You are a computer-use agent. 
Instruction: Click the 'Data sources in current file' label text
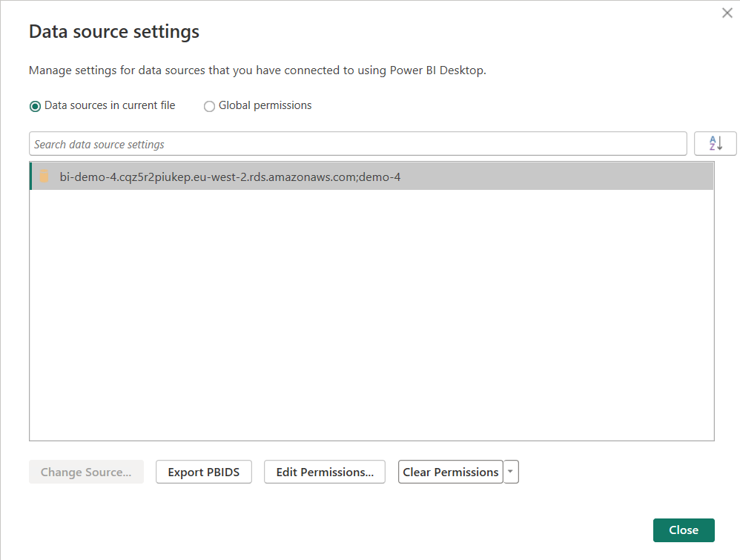tap(110, 105)
